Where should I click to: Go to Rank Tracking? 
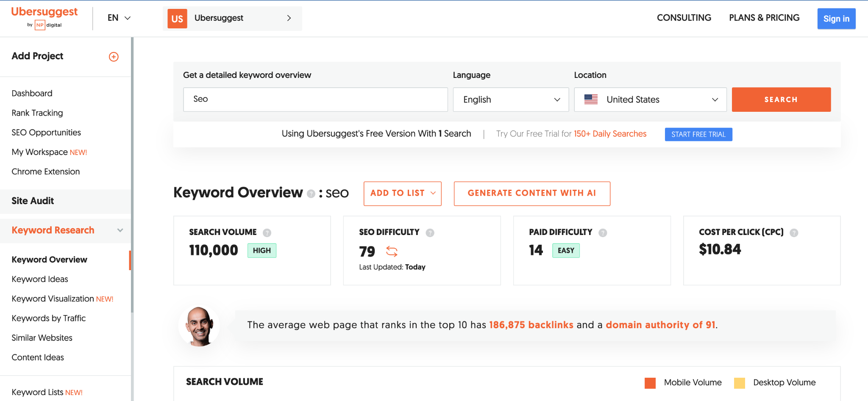[37, 113]
